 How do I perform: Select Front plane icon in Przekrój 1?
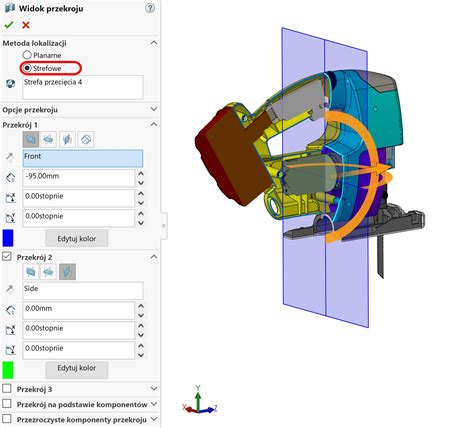click(x=31, y=139)
